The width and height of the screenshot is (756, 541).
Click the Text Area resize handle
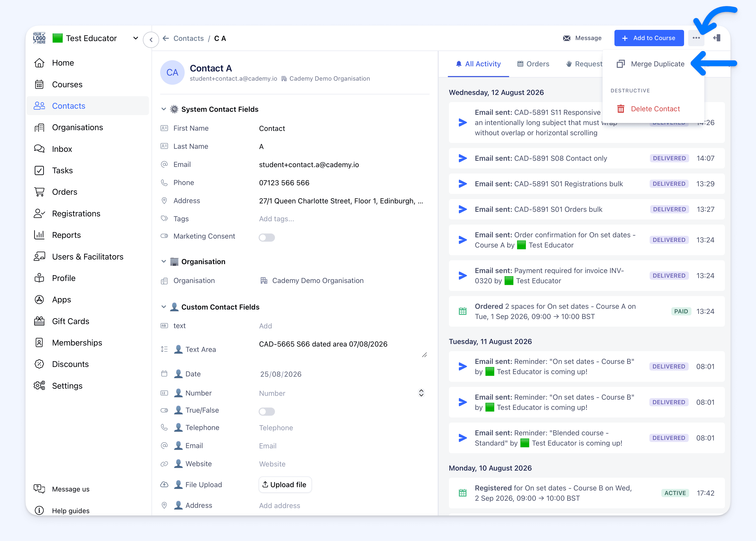click(424, 355)
